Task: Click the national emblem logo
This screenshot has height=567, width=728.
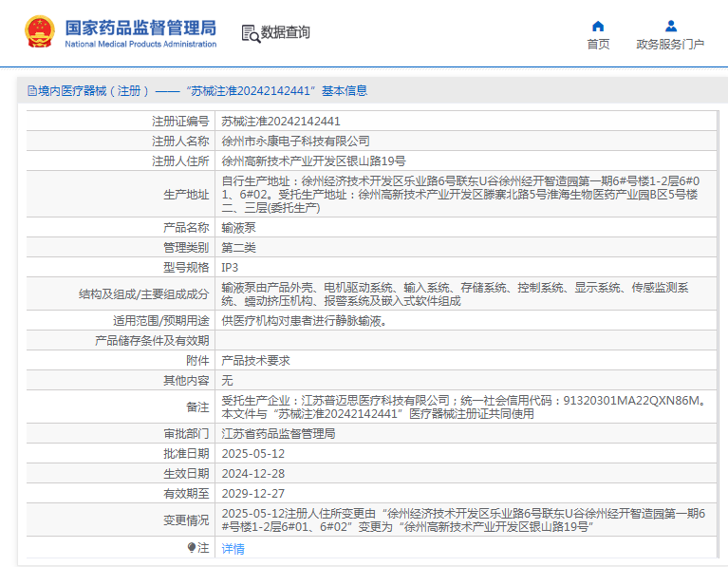Action: [40, 31]
